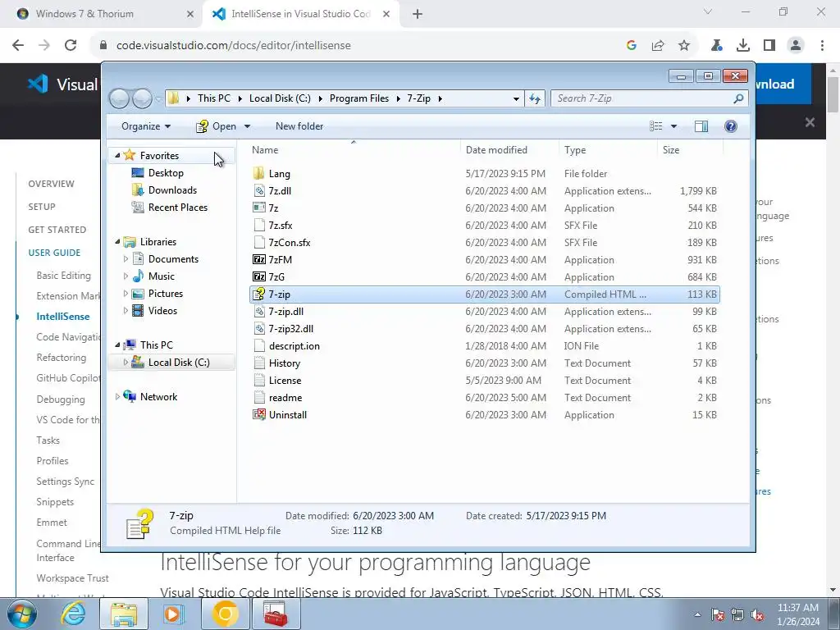
Task: Toggle the preview pane button
Action: tap(701, 126)
